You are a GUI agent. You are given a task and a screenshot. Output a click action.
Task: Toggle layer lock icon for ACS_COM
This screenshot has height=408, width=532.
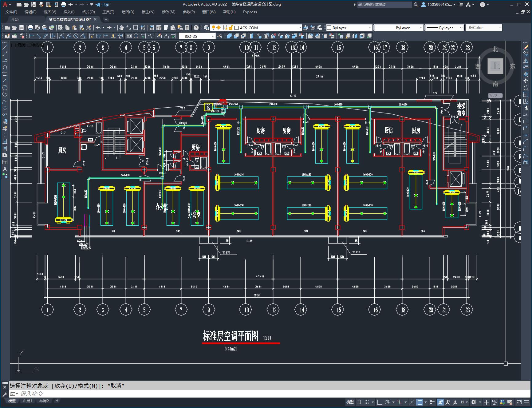point(231,28)
